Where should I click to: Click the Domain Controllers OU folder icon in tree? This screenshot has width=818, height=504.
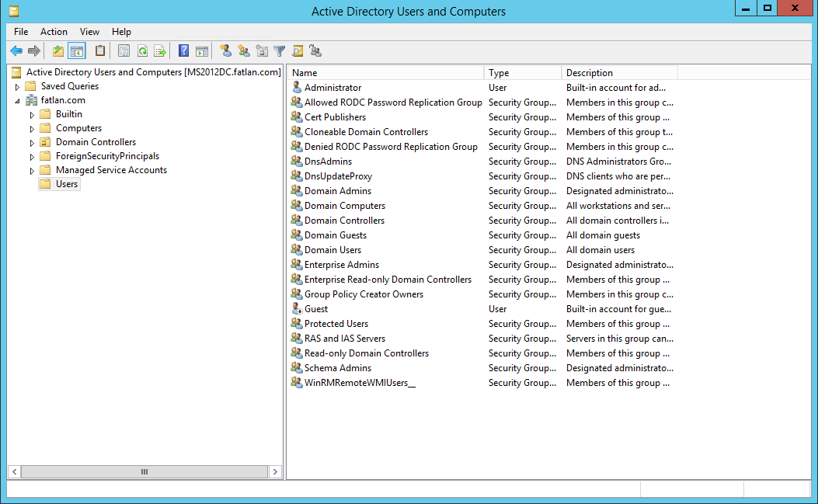pos(45,142)
